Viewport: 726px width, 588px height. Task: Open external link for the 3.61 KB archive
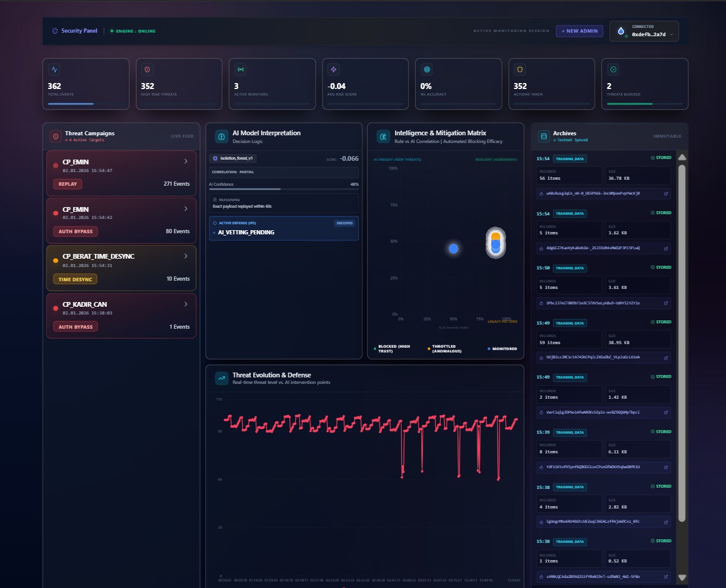click(x=665, y=303)
